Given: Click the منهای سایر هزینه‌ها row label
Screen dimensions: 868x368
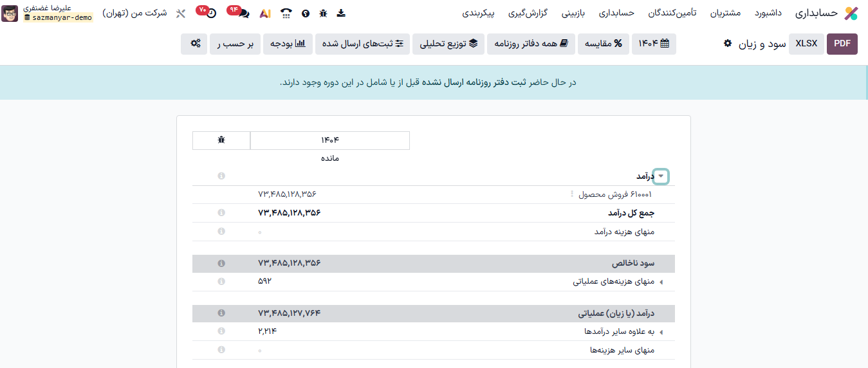Looking at the screenshot, I should (622, 350).
